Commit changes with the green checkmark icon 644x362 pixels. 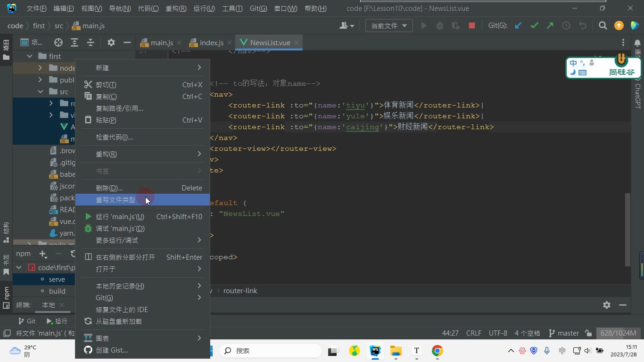click(x=534, y=26)
